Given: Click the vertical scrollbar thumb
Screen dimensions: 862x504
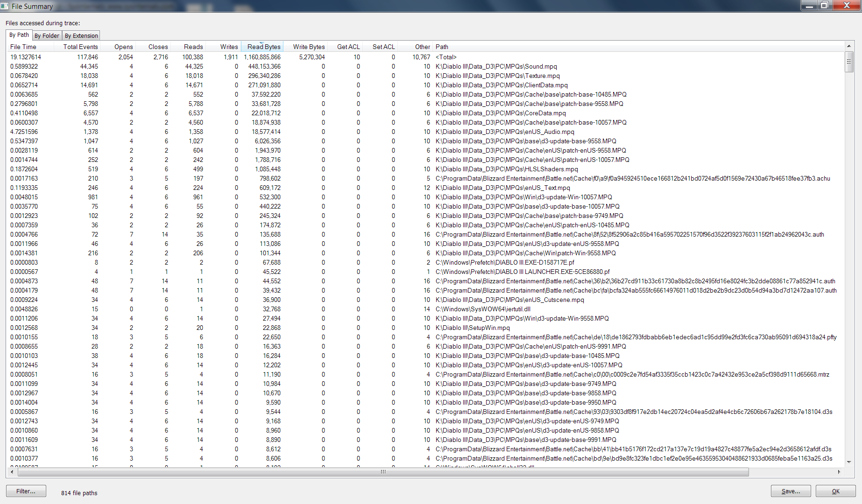Looking at the screenshot, I should click(x=849, y=62).
